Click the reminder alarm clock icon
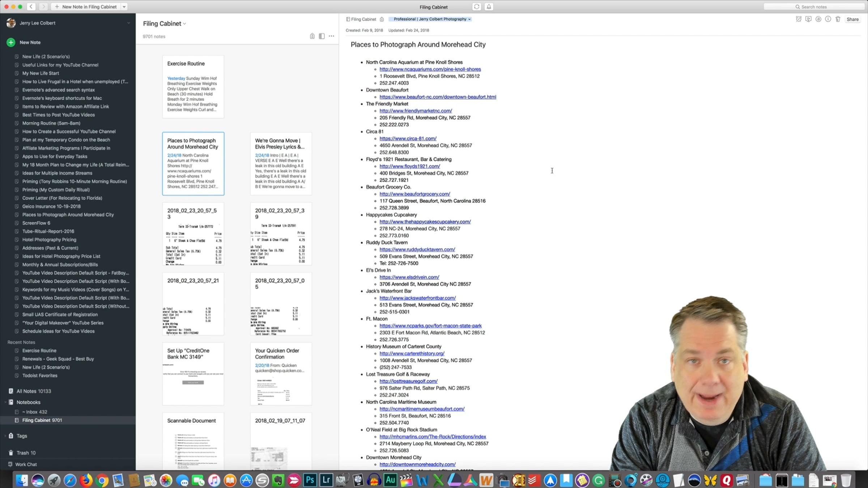 pyautogui.click(x=799, y=19)
